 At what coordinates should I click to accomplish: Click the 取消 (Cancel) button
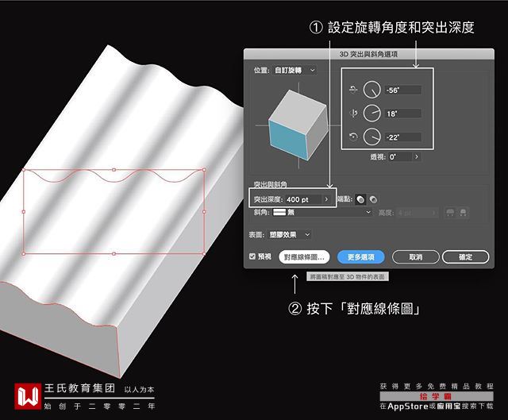coord(416,257)
